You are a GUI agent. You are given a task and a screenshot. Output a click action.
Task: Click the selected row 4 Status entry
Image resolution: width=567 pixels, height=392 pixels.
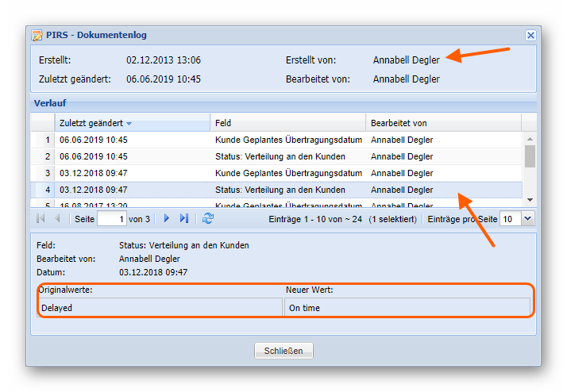click(280, 190)
